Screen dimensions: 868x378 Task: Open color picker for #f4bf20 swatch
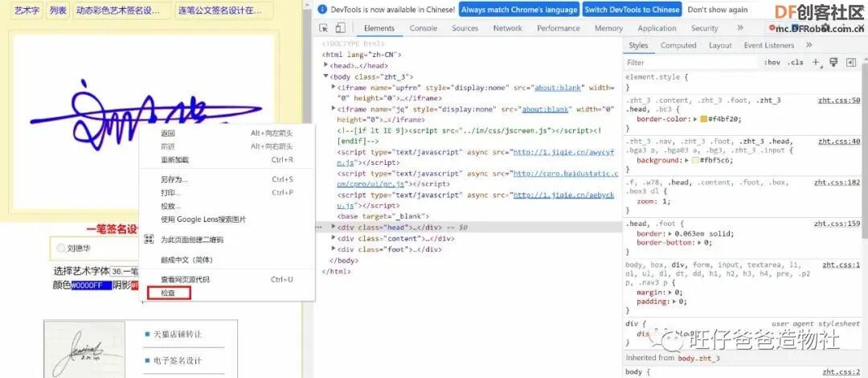point(703,119)
